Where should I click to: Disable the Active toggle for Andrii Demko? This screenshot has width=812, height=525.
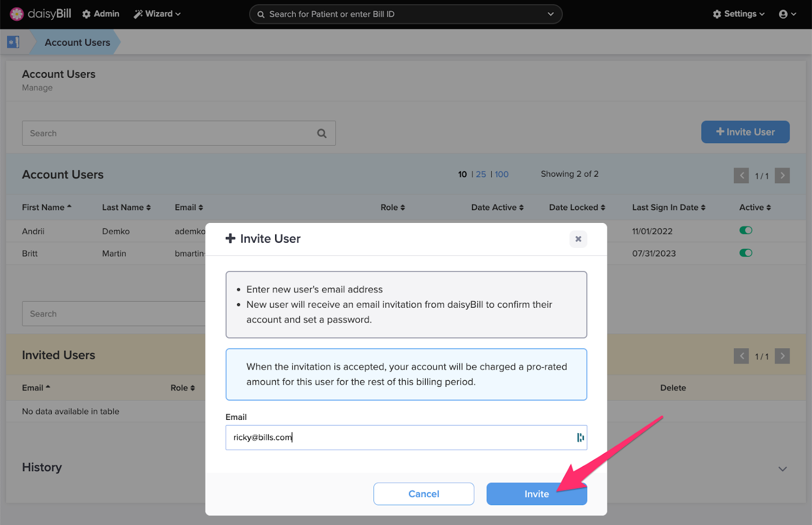746,230
